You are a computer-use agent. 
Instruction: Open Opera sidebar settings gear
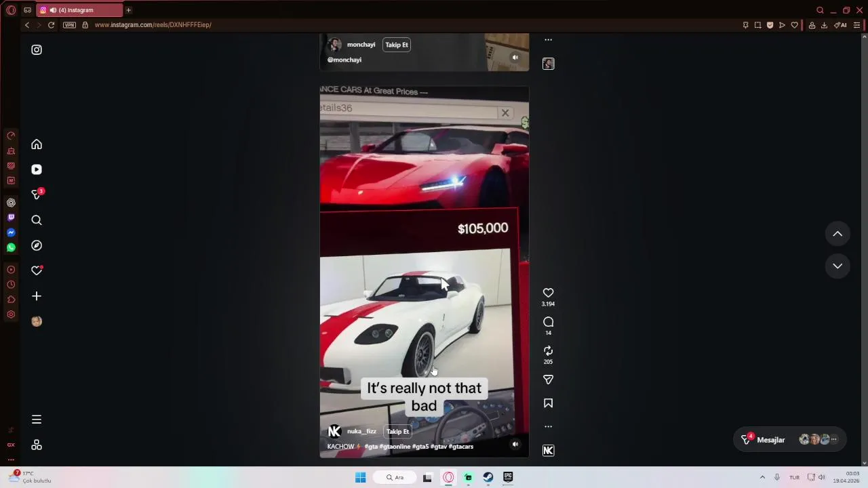[11, 314]
